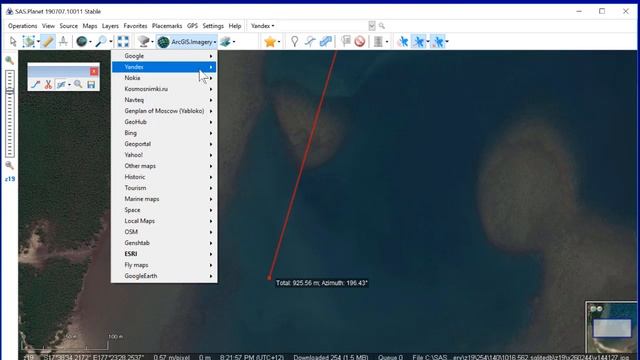Viewport: 640px width, 360px height.
Task: Click inside the search input field
Action: 322,26
